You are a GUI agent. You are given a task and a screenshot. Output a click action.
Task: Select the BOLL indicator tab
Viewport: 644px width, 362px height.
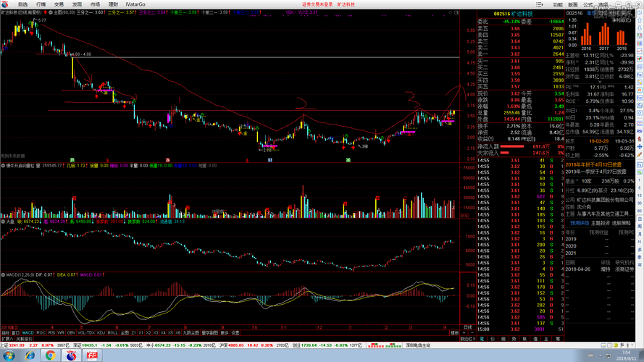112,332
